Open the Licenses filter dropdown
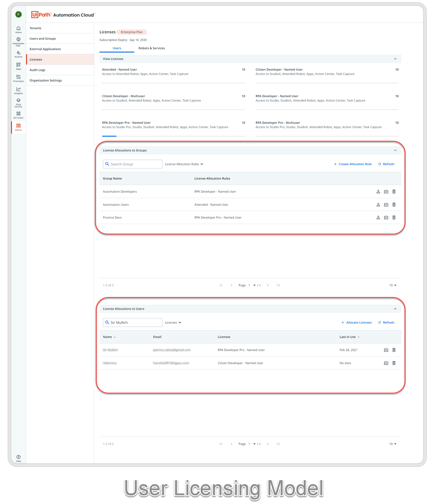434x504 pixels. (173, 322)
